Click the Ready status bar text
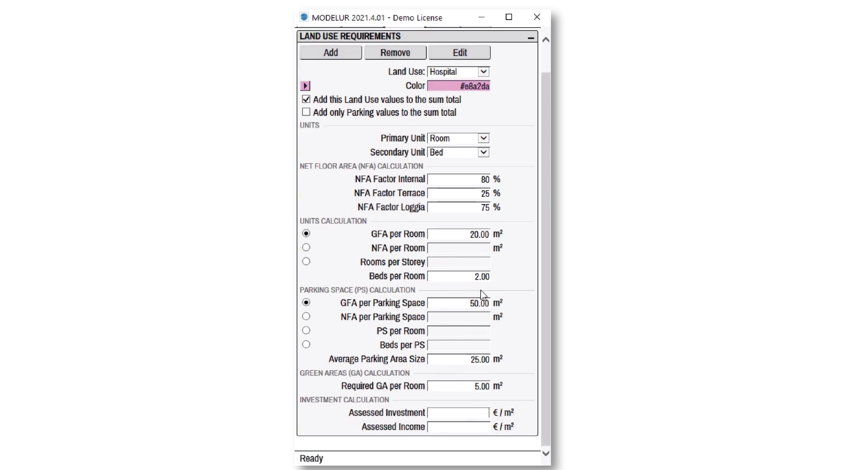 point(311,459)
